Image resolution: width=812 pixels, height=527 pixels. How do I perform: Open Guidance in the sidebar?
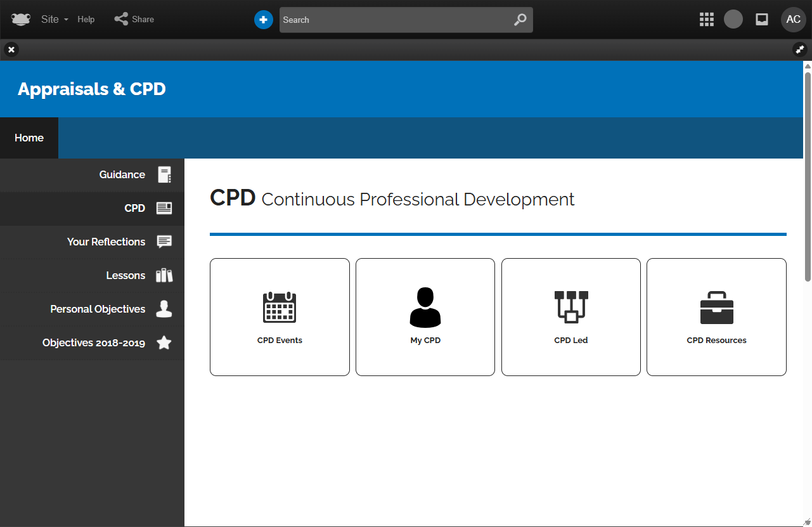122,175
